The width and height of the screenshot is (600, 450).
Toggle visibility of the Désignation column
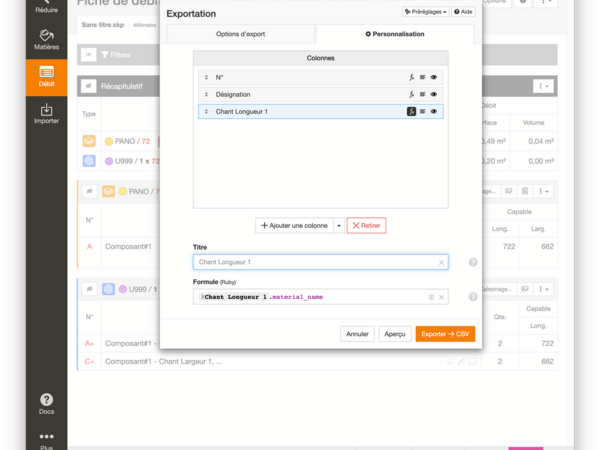(x=434, y=94)
